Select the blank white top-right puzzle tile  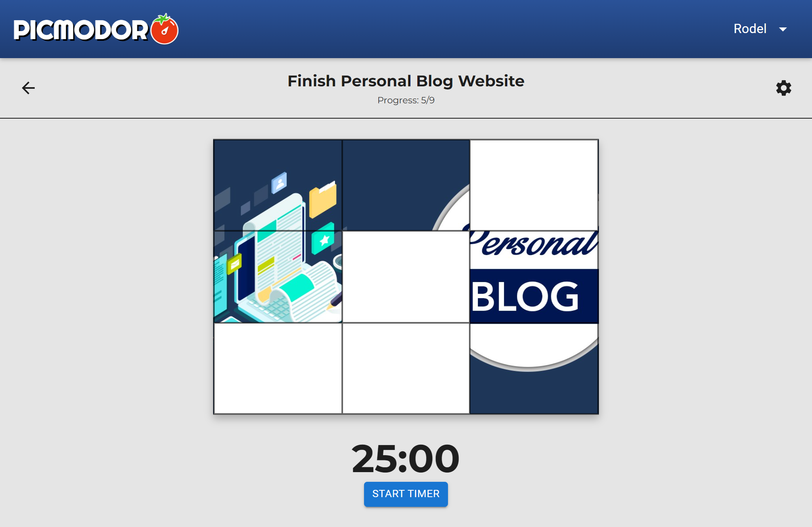[534, 185]
